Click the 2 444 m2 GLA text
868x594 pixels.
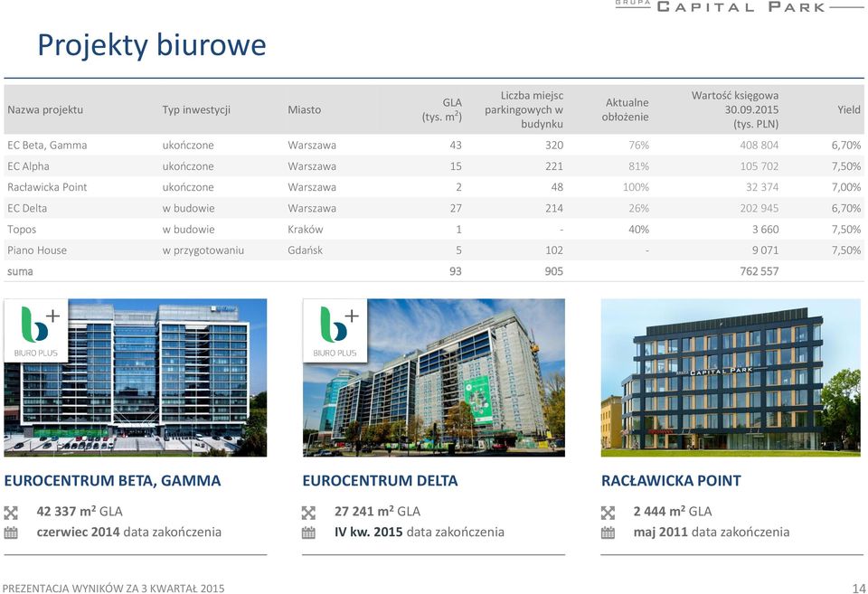673,512
